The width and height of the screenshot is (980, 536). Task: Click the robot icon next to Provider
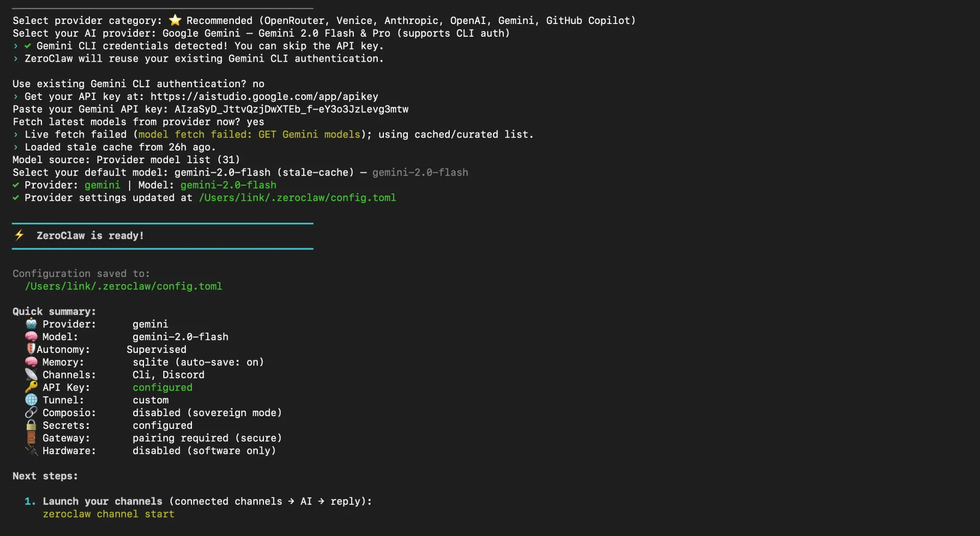tap(31, 324)
